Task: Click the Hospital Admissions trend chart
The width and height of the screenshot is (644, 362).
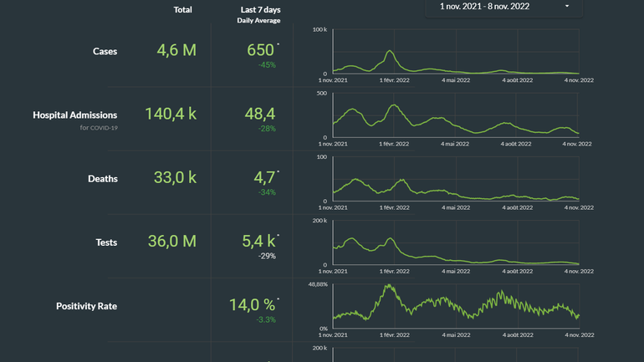Action: (456, 116)
